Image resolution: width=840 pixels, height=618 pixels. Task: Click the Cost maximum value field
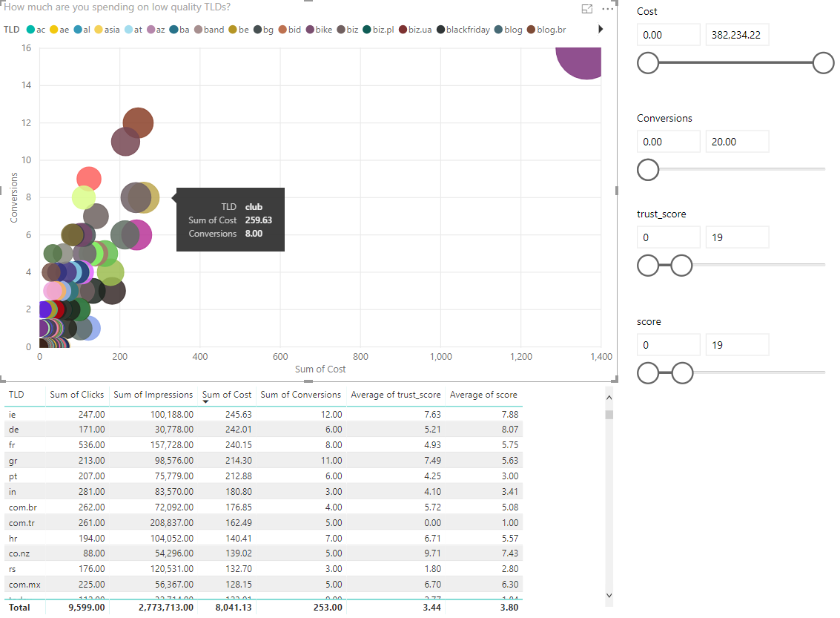coord(736,35)
